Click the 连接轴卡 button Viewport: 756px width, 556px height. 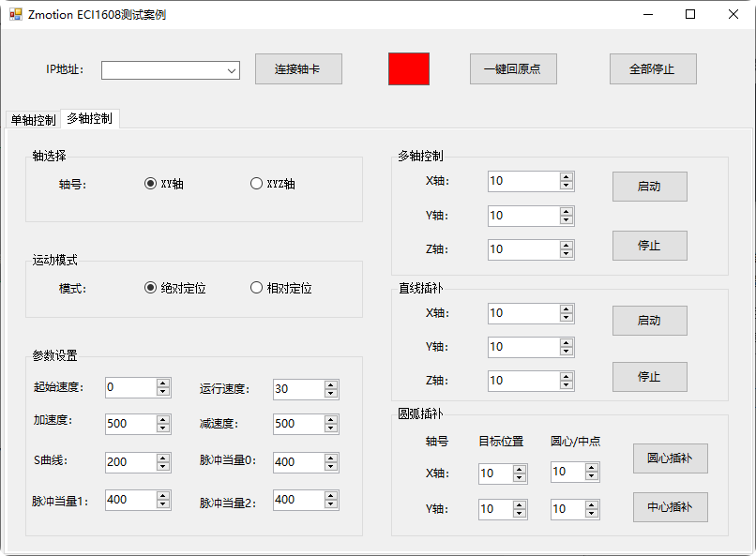tap(298, 68)
